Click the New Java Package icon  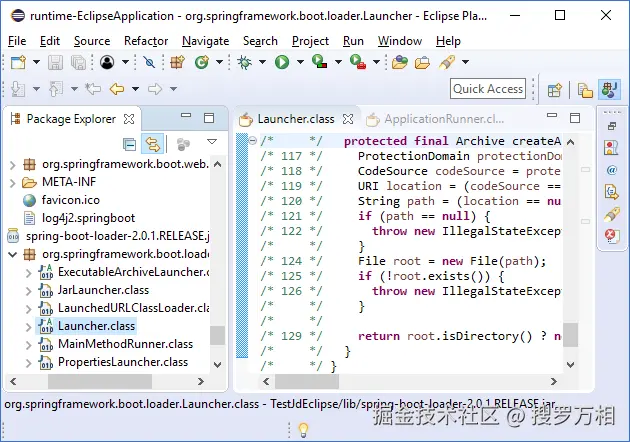click(x=177, y=62)
